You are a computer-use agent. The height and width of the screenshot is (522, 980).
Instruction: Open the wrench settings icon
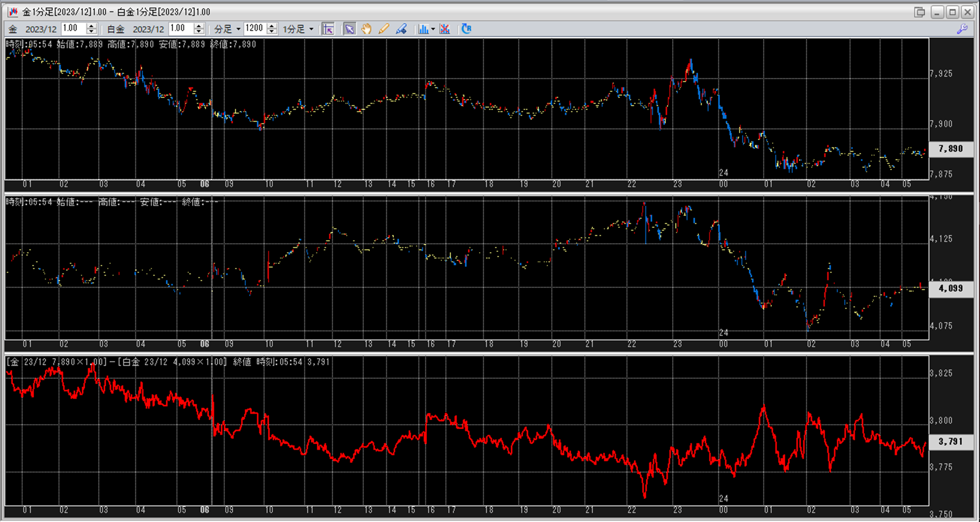pyautogui.click(x=962, y=29)
